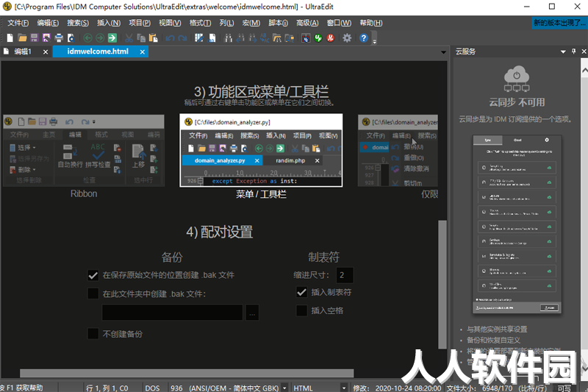Open HTML syntax highlighting dropdown
The height and width of the screenshot is (392, 588).
pyautogui.click(x=343, y=388)
